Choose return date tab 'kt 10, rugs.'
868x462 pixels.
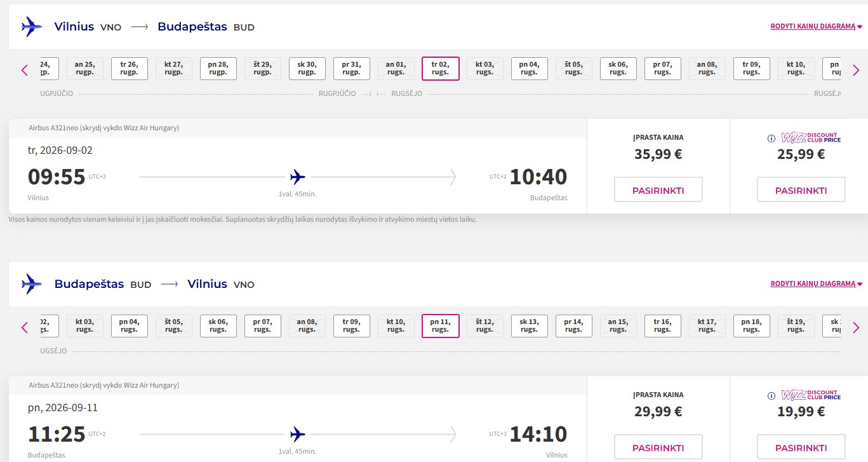tap(396, 326)
